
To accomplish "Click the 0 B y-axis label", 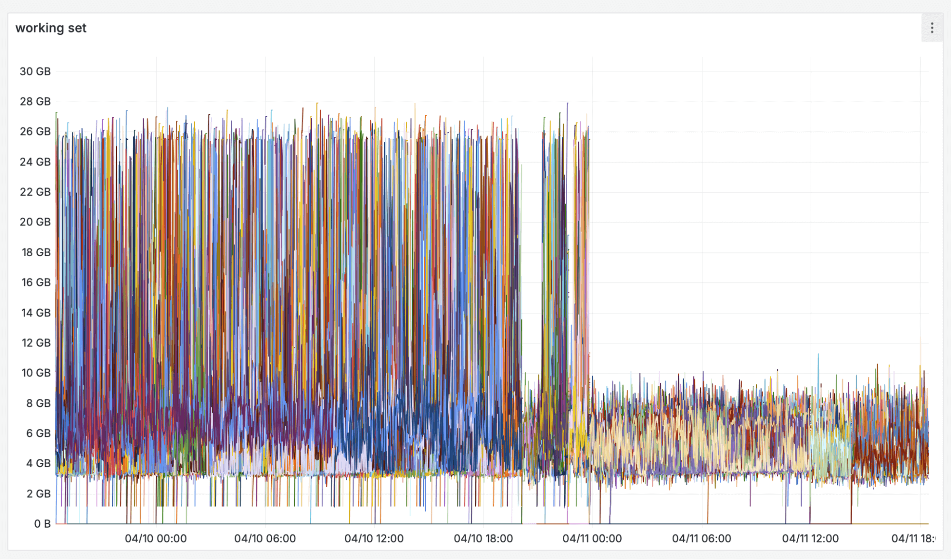I will coord(42,524).
